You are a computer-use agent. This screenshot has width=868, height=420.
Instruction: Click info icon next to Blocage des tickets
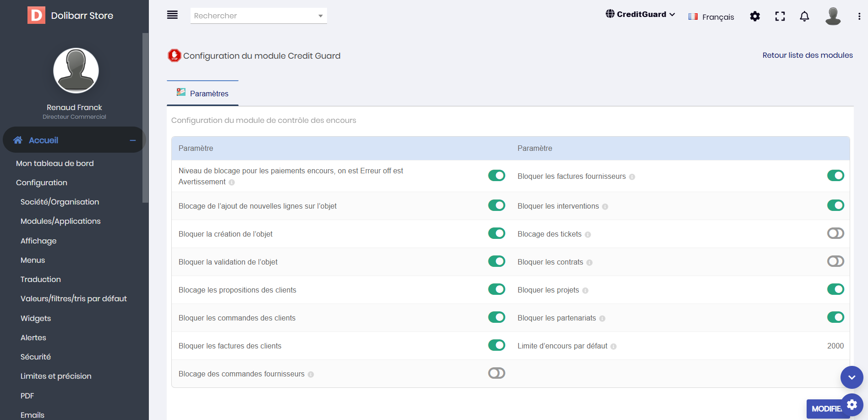click(x=588, y=235)
